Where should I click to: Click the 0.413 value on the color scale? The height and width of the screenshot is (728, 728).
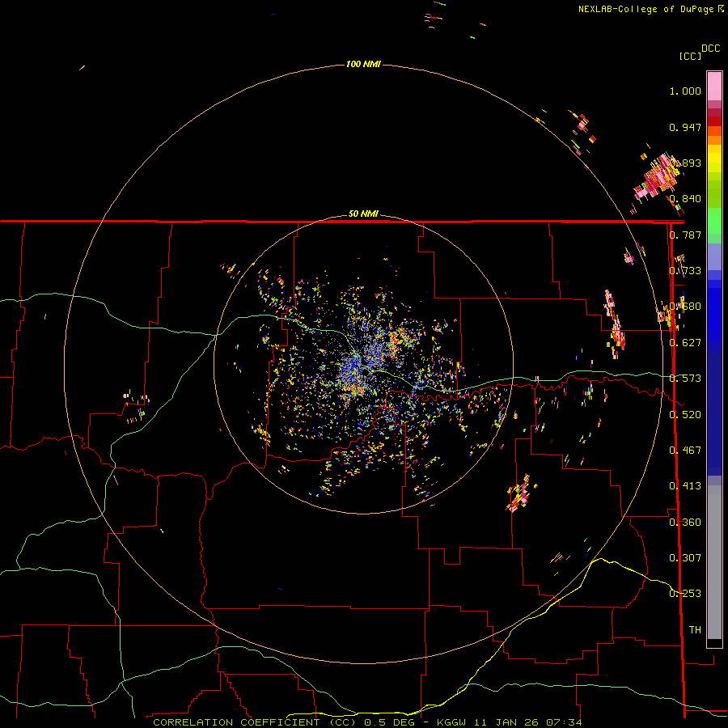685,486
